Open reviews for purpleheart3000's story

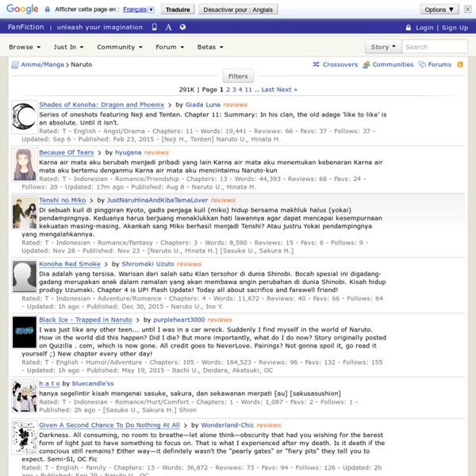(220, 320)
